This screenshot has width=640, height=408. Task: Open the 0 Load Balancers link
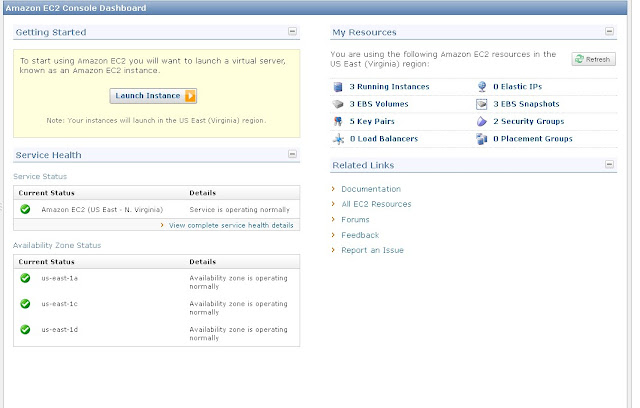point(384,139)
